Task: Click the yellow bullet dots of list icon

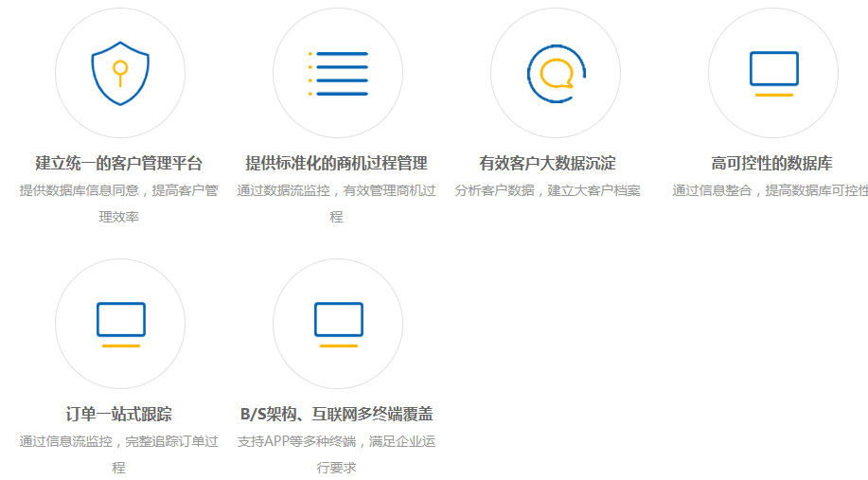Action: [310, 74]
